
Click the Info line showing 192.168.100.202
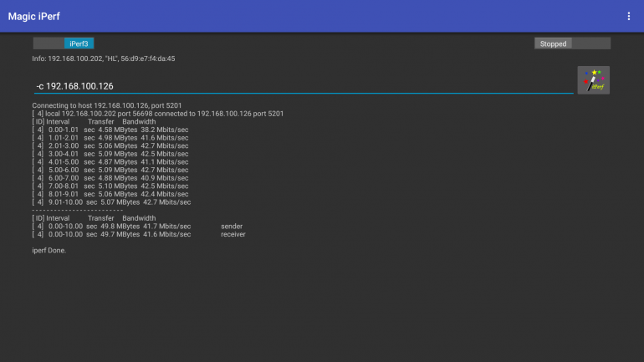point(103,59)
